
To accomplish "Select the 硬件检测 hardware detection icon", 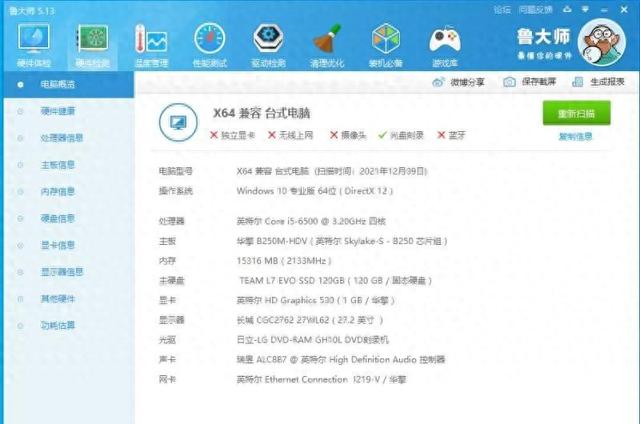I will [93, 39].
